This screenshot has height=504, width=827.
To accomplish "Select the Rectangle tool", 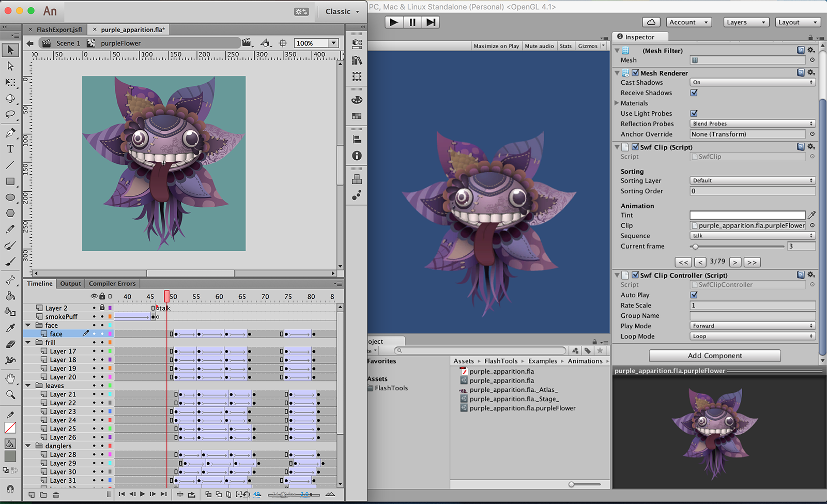I will pyautogui.click(x=10, y=181).
